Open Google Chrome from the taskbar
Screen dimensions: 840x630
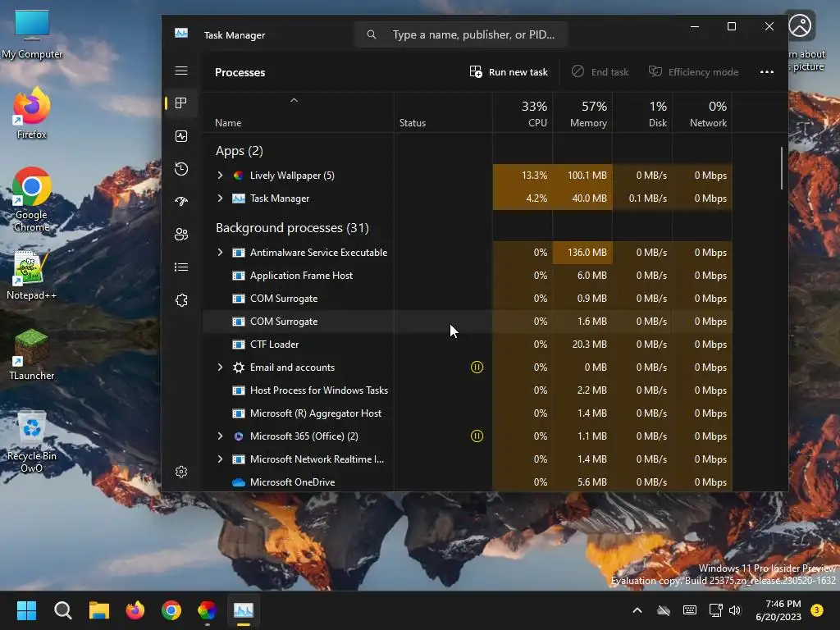pyautogui.click(x=171, y=610)
